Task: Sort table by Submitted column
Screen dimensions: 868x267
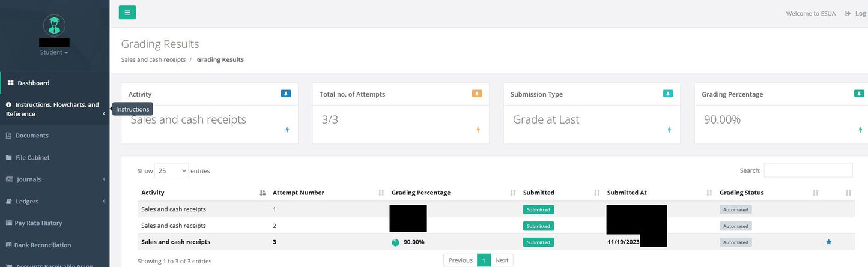Action: click(x=561, y=193)
